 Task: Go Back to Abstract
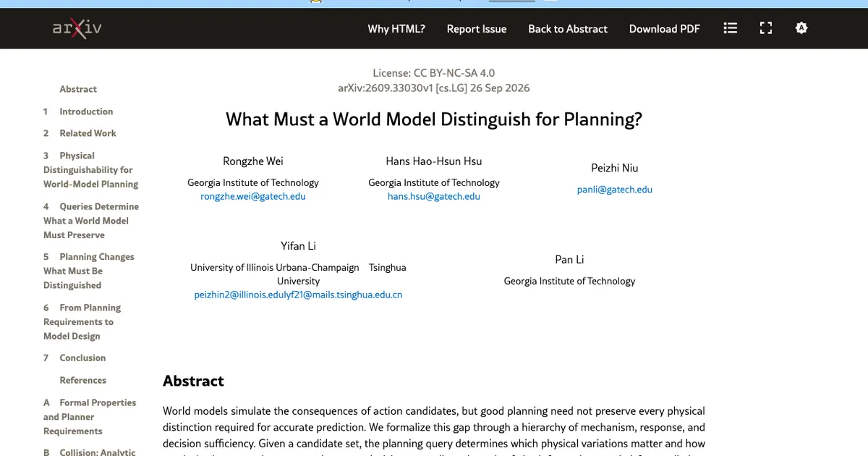568,29
